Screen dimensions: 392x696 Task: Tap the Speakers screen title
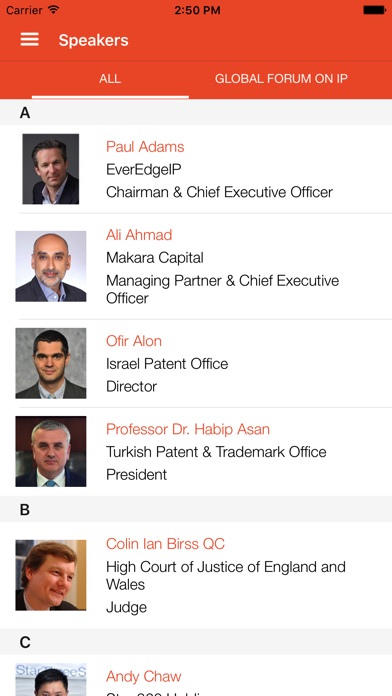tap(94, 40)
